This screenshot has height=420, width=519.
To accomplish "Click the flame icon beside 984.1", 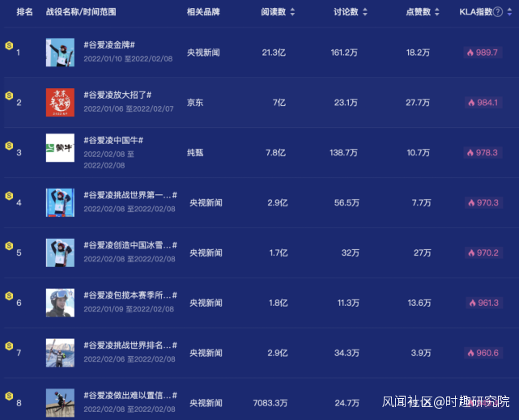I will coord(471,103).
